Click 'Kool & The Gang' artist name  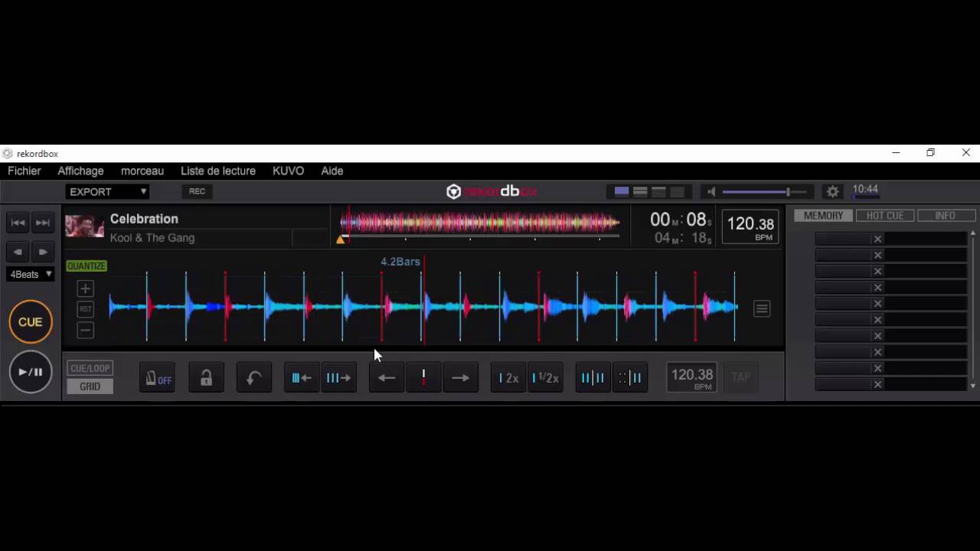tap(152, 238)
